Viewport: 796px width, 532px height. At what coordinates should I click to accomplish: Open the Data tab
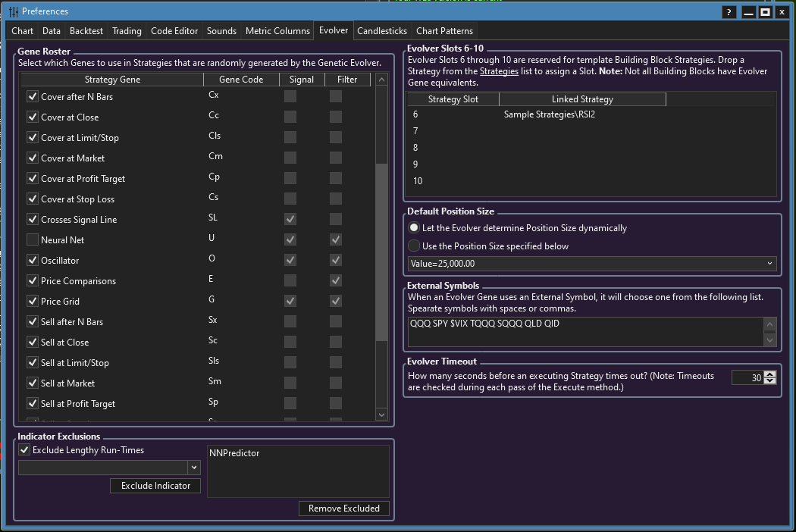(52, 31)
